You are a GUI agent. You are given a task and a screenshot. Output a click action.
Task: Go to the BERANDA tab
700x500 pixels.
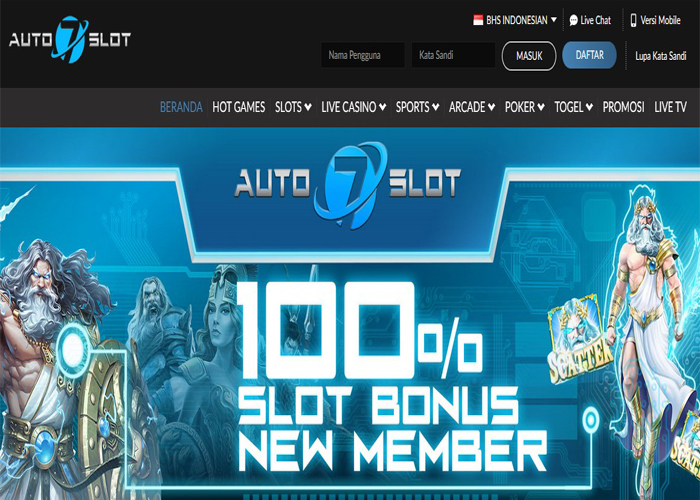181,107
